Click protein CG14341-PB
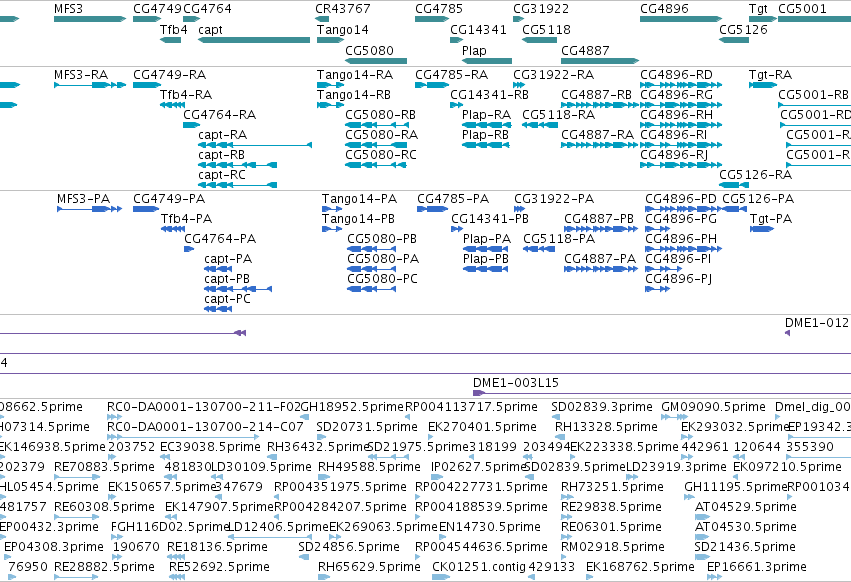 coord(457,229)
